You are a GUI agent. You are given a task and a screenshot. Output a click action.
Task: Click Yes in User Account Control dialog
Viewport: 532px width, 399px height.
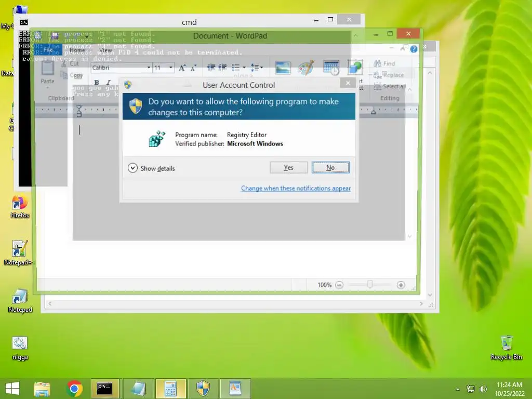[289, 168]
